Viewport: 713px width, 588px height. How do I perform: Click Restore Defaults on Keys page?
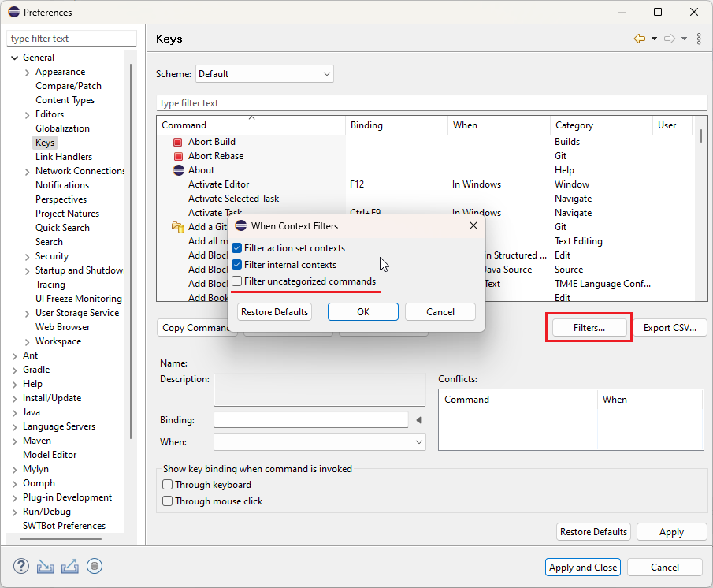click(x=593, y=531)
